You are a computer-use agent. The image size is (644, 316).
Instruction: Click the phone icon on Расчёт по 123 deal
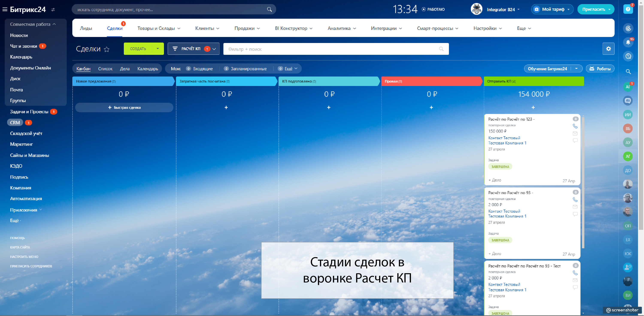(x=575, y=126)
